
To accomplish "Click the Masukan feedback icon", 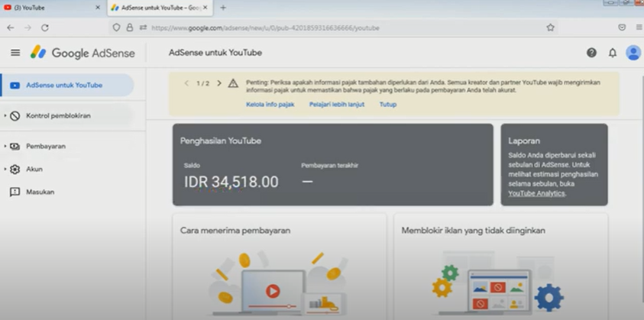I will [15, 192].
